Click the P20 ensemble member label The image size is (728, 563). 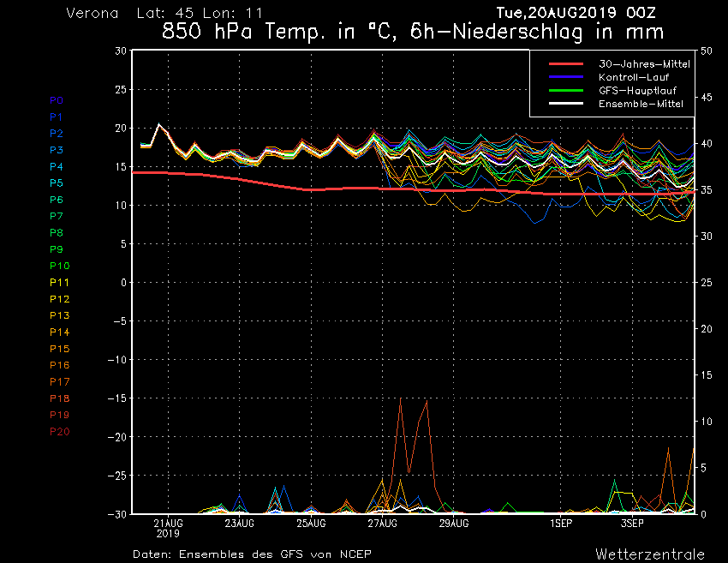(x=59, y=431)
